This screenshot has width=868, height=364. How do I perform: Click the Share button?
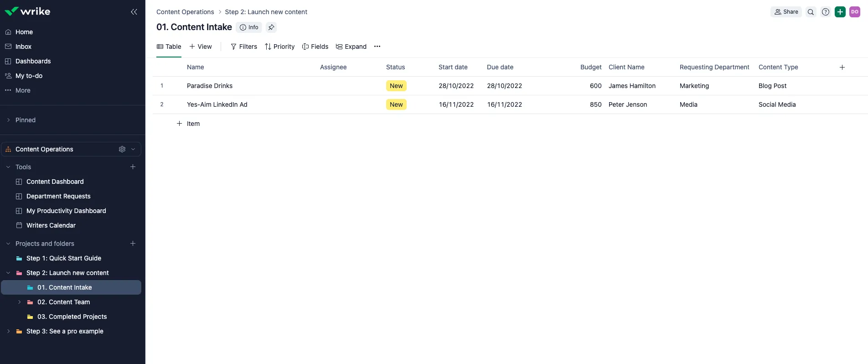point(786,12)
